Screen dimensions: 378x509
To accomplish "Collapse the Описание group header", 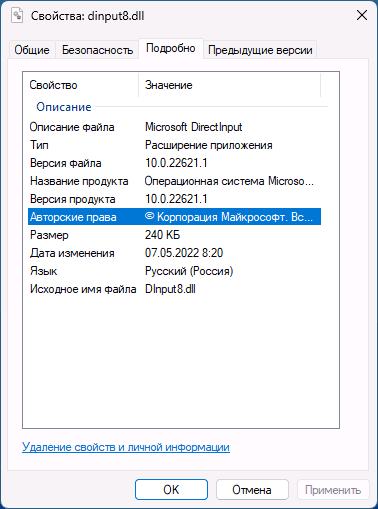I will pyautogui.click(x=64, y=107).
